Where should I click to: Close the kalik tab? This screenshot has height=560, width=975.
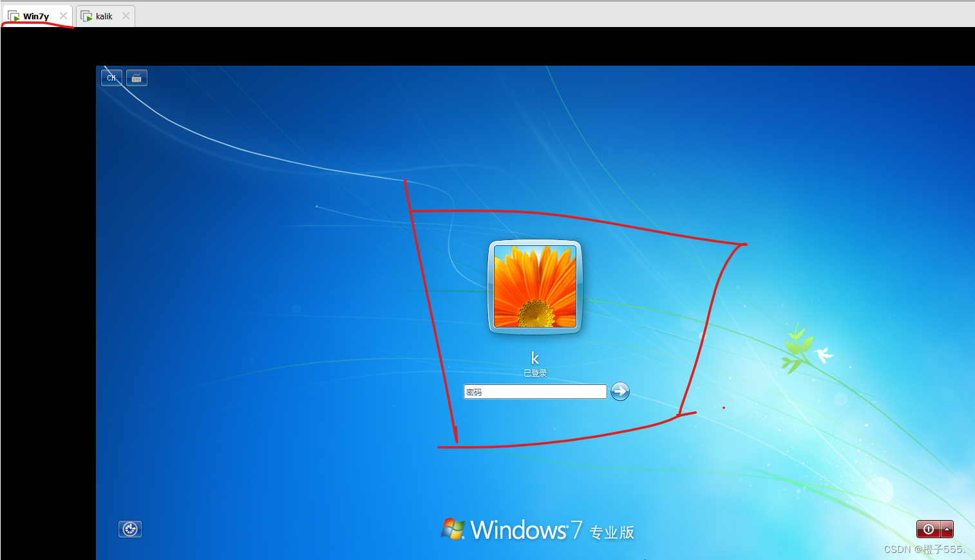pyautogui.click(x=126, y=16)
